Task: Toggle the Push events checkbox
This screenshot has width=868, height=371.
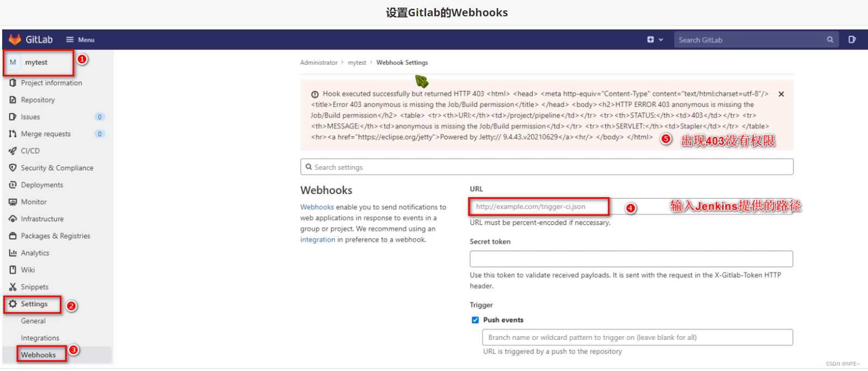Action: point(475,320)
